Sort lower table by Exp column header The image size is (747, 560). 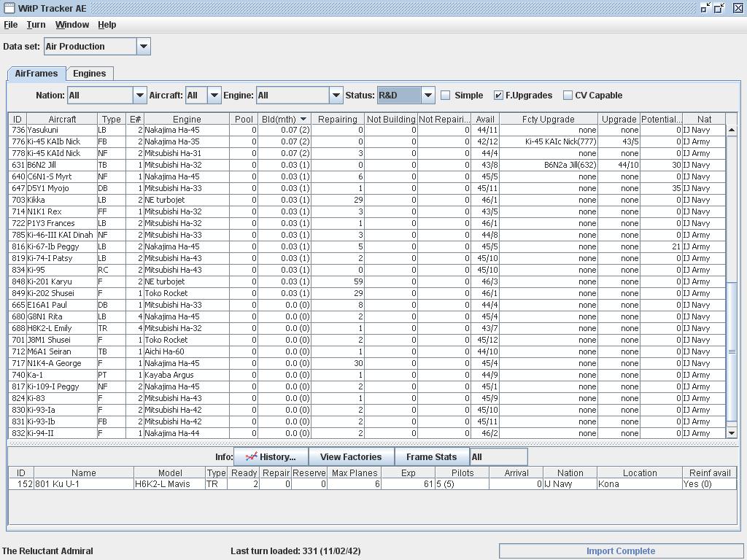(x=409, y=472)
